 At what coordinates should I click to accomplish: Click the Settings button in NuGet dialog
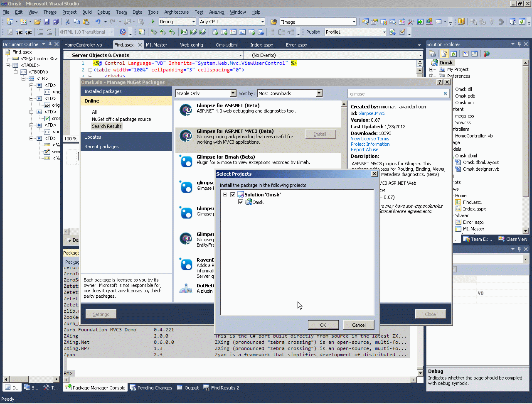click(101, 314)
